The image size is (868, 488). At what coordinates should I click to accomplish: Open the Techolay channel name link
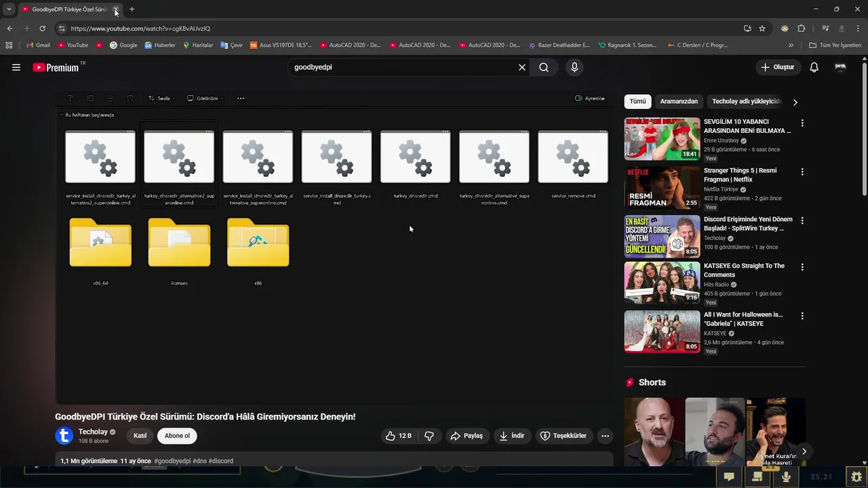[x=93, y=432]
